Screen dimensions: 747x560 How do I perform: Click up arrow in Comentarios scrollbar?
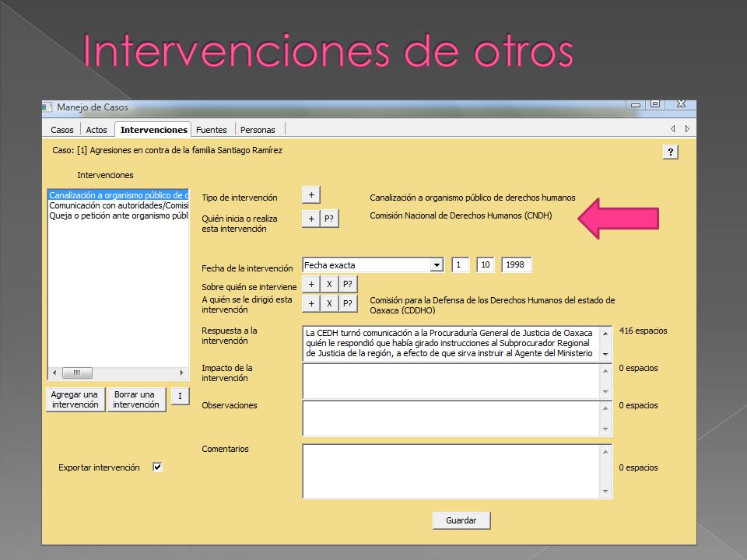pyautogui.click(x=605, y=451)
